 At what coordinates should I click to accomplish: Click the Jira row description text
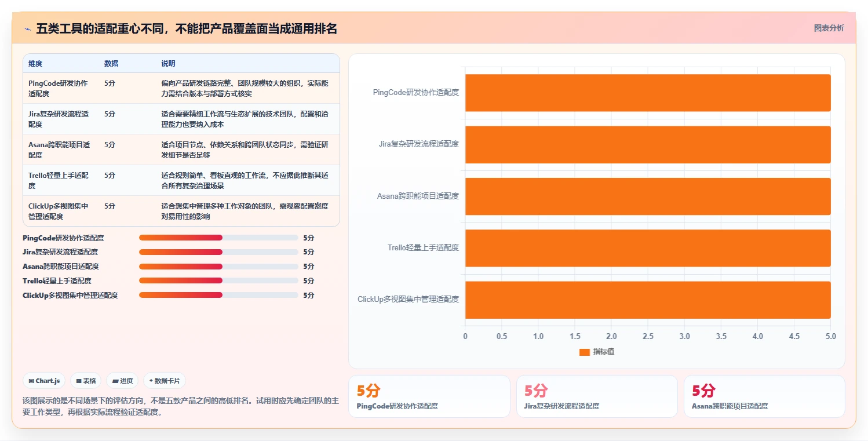(x=245, y=119)
